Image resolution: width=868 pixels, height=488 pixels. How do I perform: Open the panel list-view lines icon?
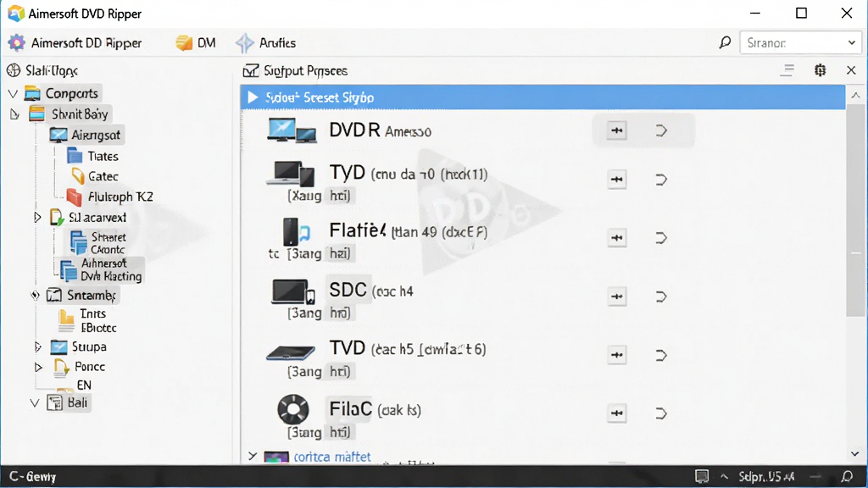(x=787, y=70)
